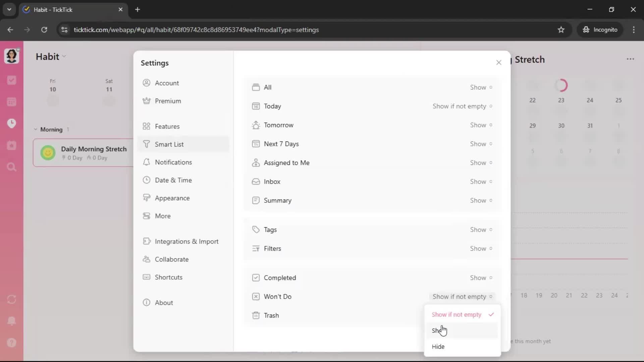Open the Today visibility dropdown
The height and width of the screenshot is (362, 644).
tap(462, 106)
